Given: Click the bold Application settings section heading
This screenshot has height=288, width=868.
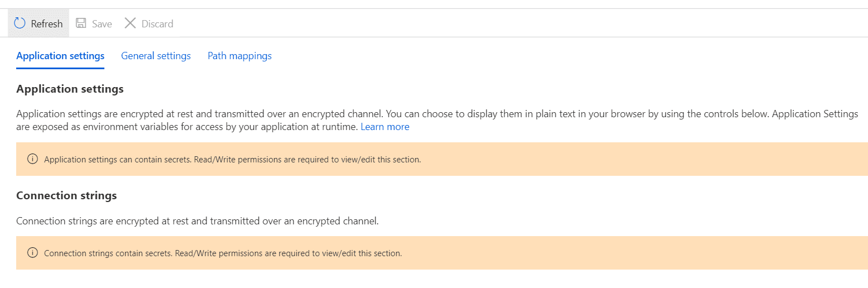Looking at the screenshot, I should pos(70,89).
